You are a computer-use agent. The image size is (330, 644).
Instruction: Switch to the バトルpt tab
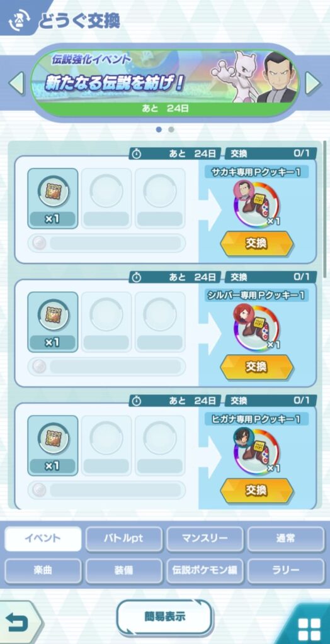point(124,539)
